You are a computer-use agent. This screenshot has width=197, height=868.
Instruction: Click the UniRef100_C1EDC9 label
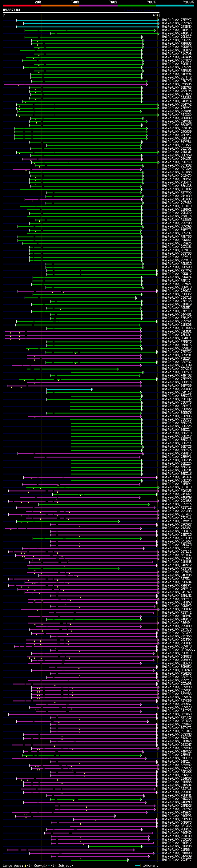[x=176, y=50]
